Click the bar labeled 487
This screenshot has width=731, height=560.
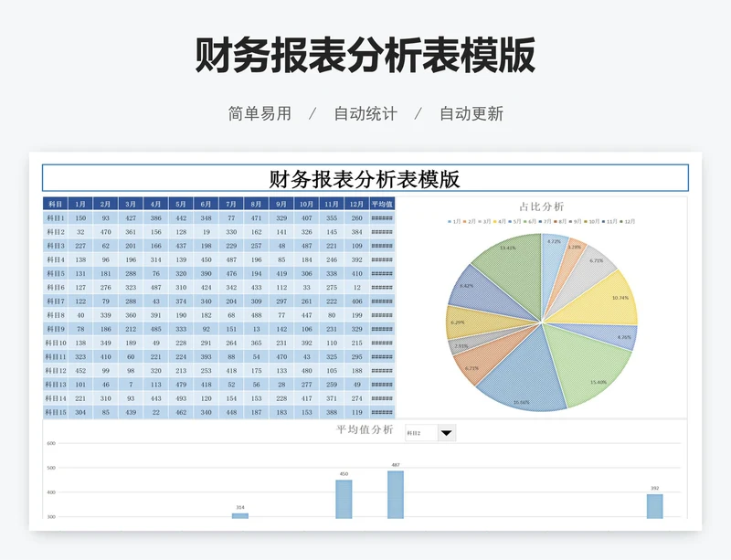(x=396, y=494)
